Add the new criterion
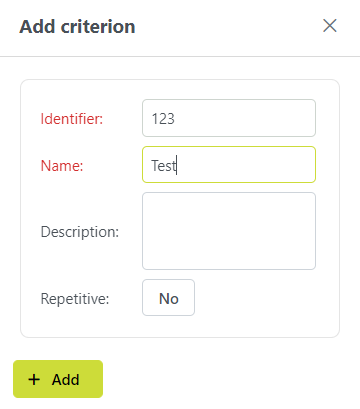The height and width of the screenshot is (409, 360). [58, 379]
